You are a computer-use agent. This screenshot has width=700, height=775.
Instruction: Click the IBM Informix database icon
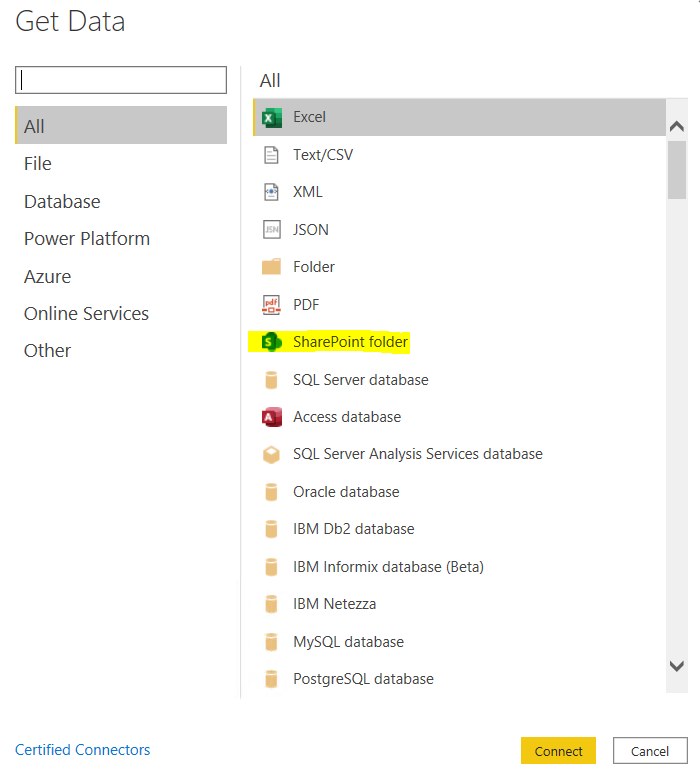271,567
